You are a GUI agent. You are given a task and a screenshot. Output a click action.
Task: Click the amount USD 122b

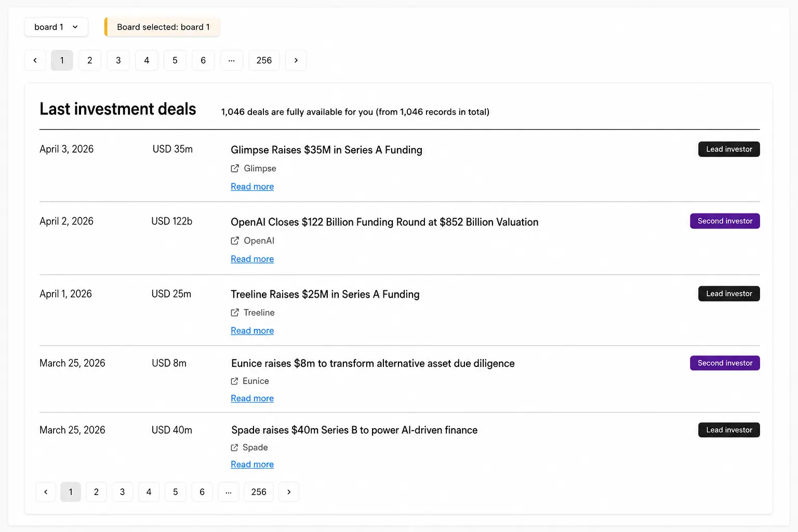point(172,221)
